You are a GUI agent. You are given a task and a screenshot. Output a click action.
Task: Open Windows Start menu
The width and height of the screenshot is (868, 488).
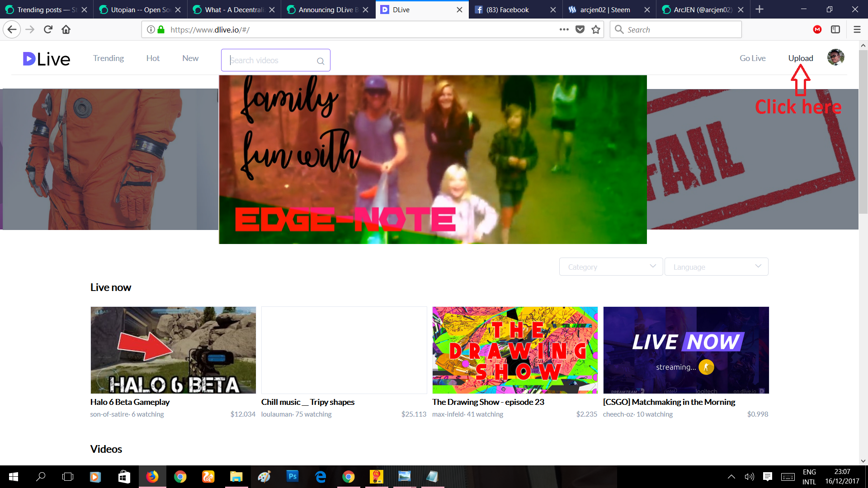(x=13, y=477)
